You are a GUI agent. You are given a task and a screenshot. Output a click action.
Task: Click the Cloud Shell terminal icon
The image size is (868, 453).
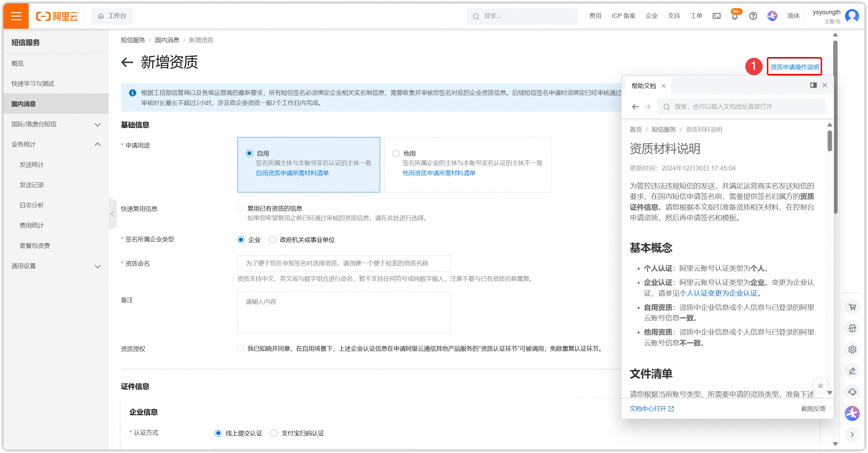click(716, 16)
